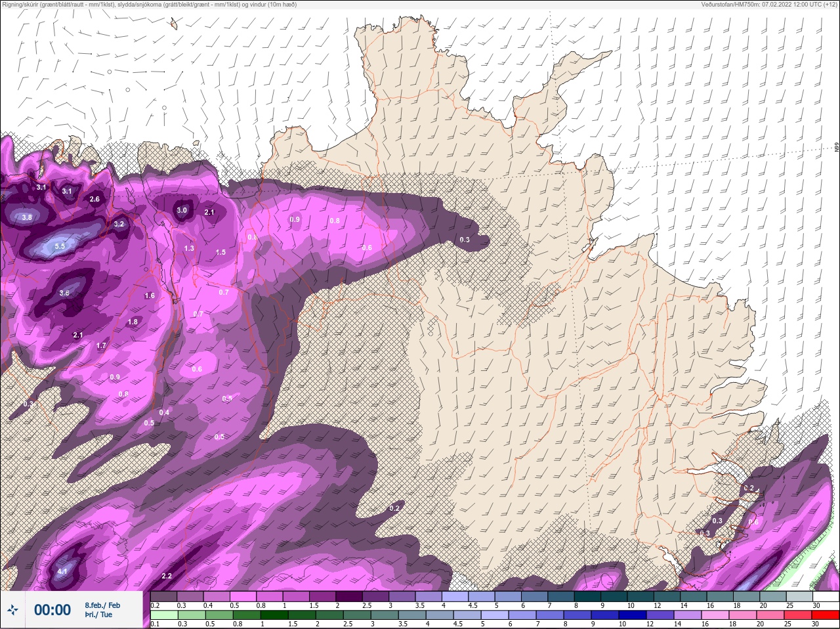Pick the white 30 swatch ending upper legend
The image size is (840, 629).
tap(825, 596)
